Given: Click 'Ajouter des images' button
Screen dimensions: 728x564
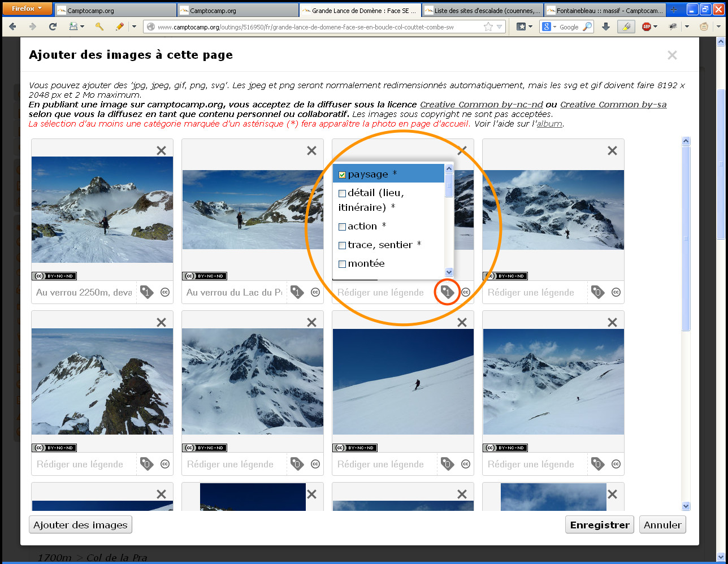Looking at the screenshot, I should [x=80, y=524].
